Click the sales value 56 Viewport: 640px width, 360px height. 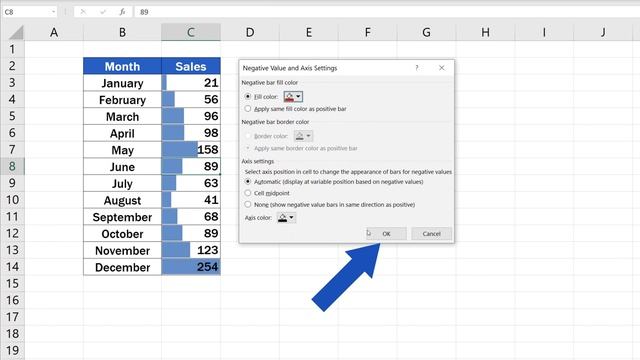click(x=191, y=100)
